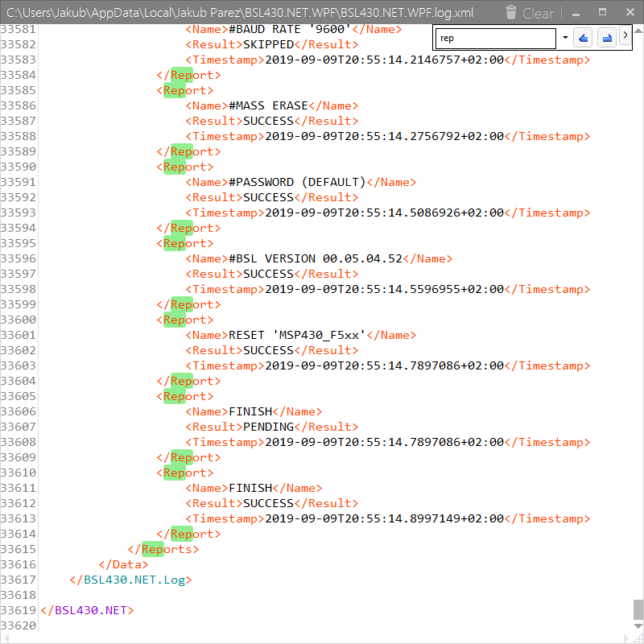Click SUCCESS result on line 33587
The image size is (644, 644).
[x=268, y=121]
